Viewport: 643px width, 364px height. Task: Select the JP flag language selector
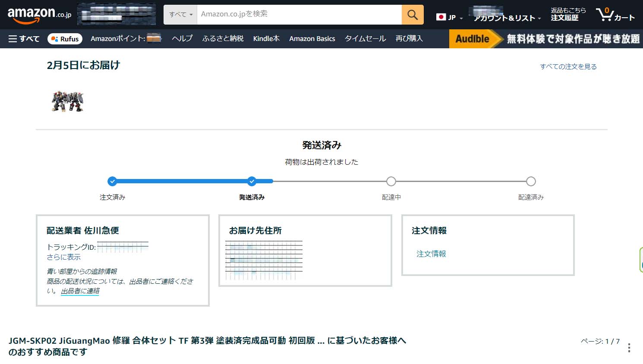pos(449,17)
